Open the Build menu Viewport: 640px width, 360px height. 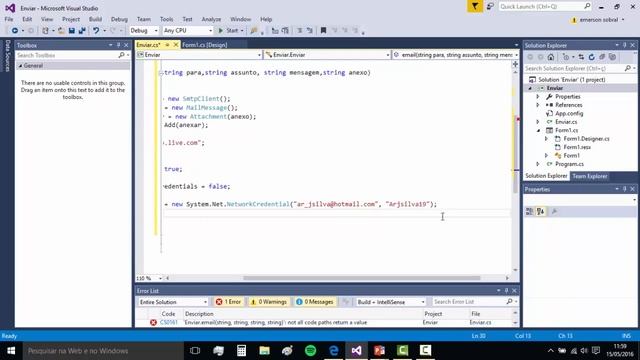pyautogui.click(x=95, y=19)
